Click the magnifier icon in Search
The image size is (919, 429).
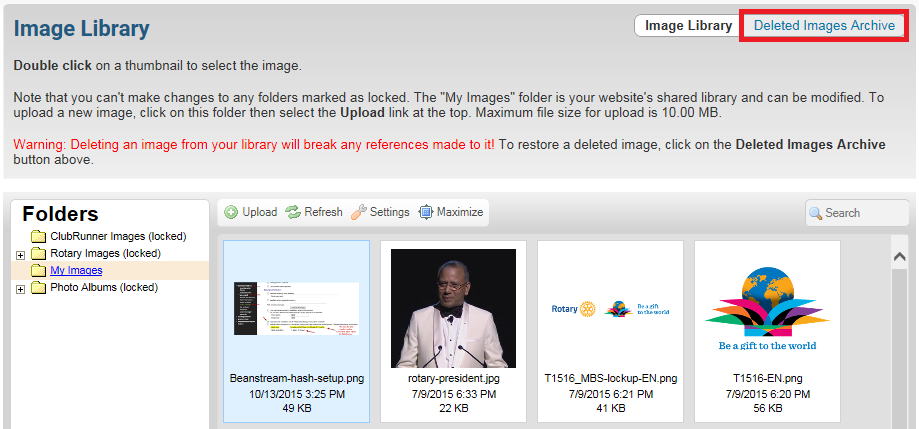816,213
